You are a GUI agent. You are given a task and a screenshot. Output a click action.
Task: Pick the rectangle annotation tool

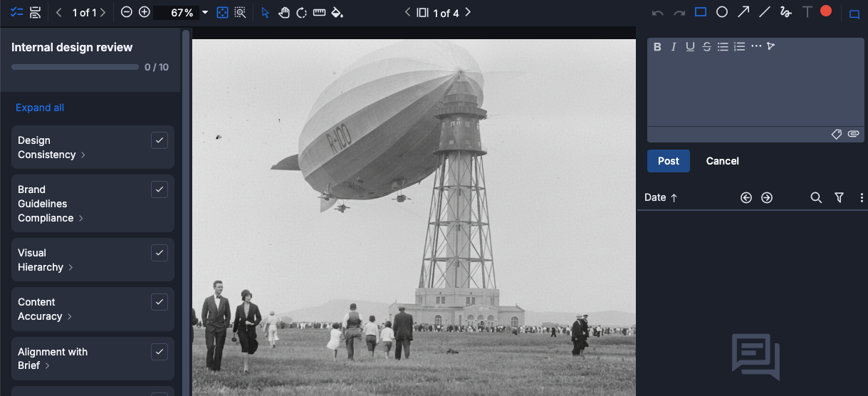[701, 12]
